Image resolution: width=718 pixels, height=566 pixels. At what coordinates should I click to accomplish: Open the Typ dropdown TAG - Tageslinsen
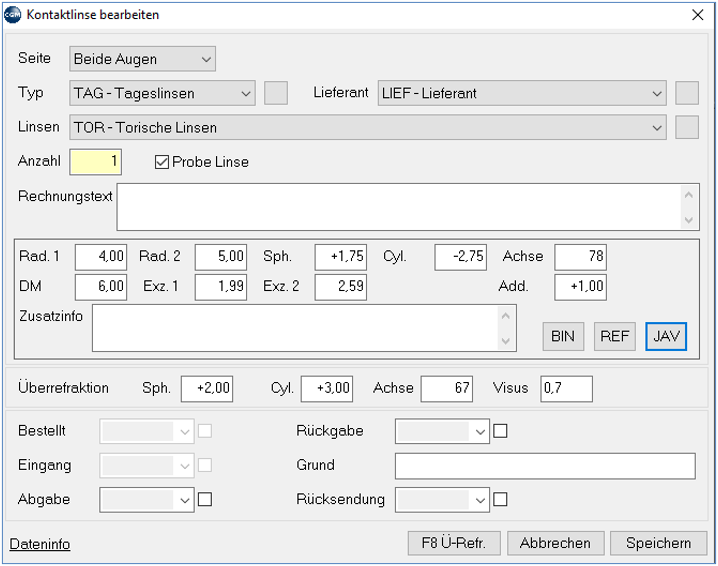pos(162,93)
